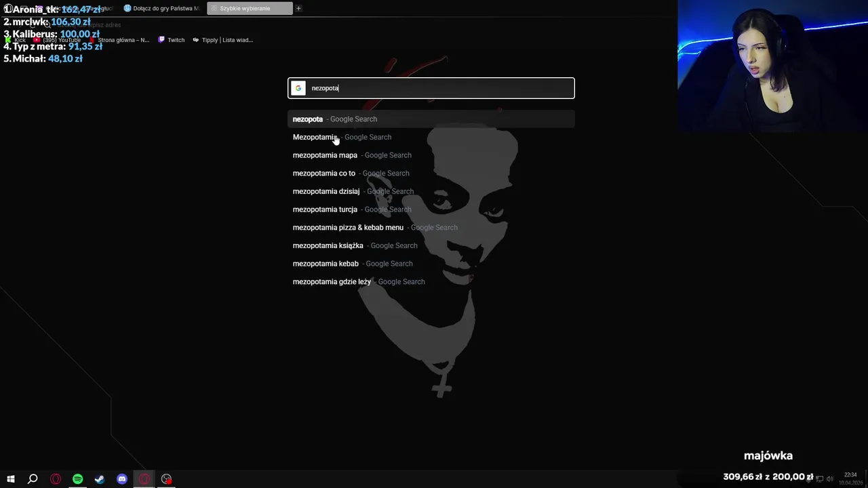Open the Tipply | Lista wiad... bookmark
The width and height of the screenshot is (868, 488).
tap(222, 40)
